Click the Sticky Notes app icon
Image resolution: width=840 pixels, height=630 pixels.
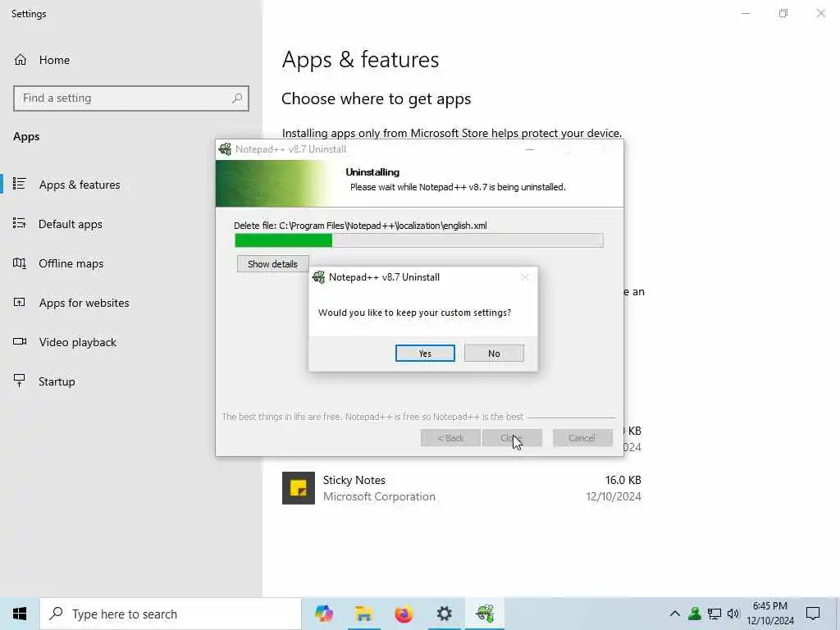[299, 488]
